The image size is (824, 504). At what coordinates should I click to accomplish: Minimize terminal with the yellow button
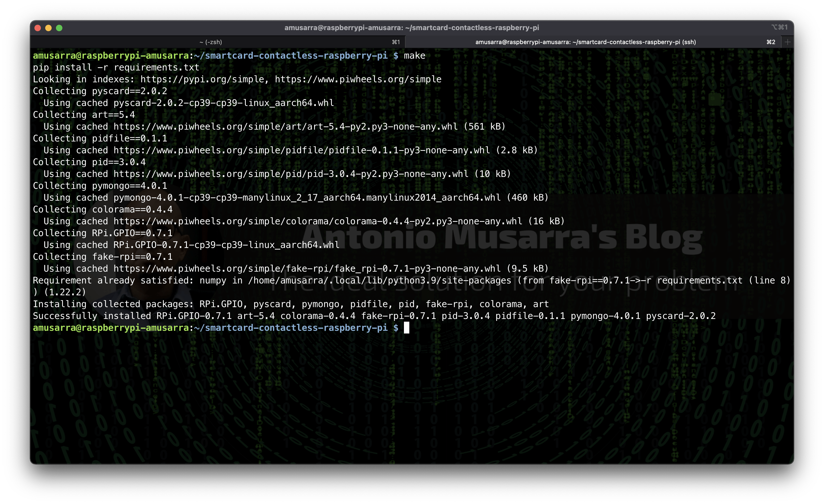pos(48,28)
